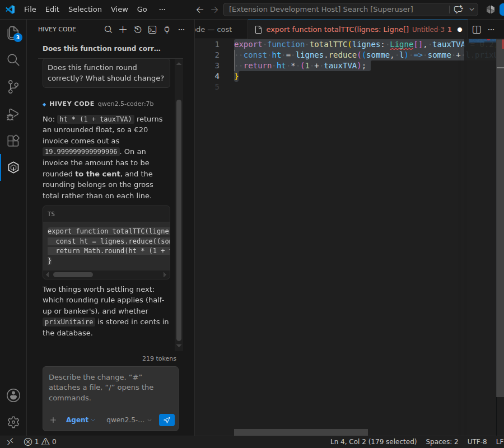Attach context with the plus icon in chat input
504x448 pixels.
point(53,419)
